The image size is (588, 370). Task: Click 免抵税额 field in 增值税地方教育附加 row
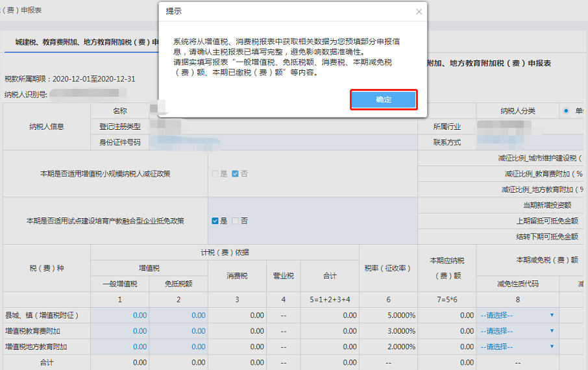tap(178, 347)
